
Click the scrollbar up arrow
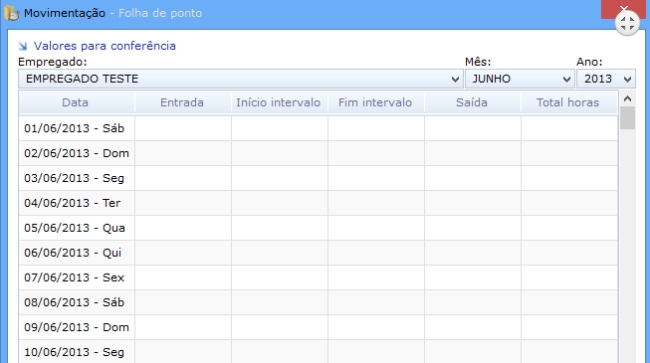pos(627,99)
